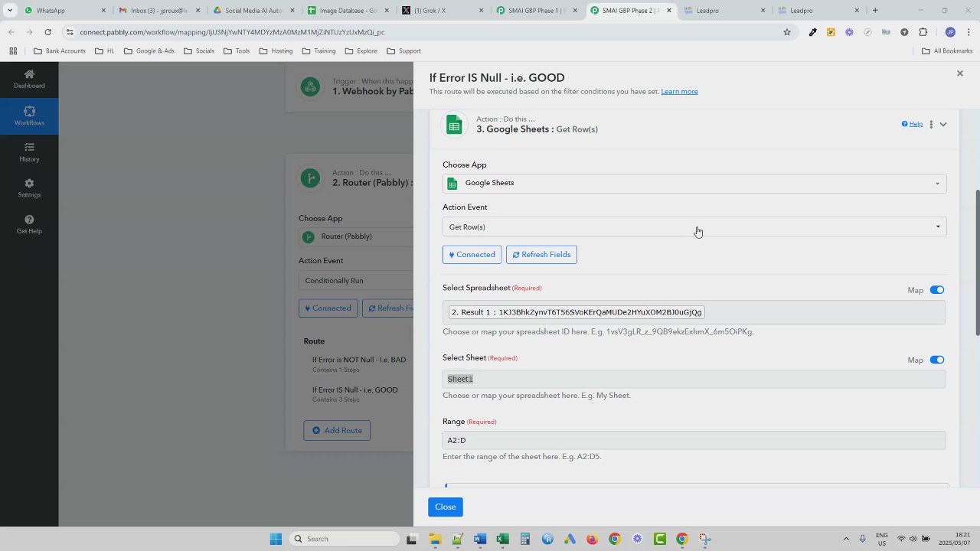Click the Select Sheet field containing Sheet1
The height and width of the screenshot is (551, 980).
click(x=694, y=379)
